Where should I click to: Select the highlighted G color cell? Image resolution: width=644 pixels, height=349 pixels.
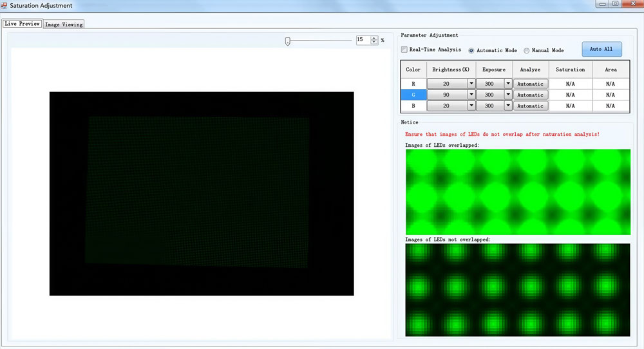413,95
